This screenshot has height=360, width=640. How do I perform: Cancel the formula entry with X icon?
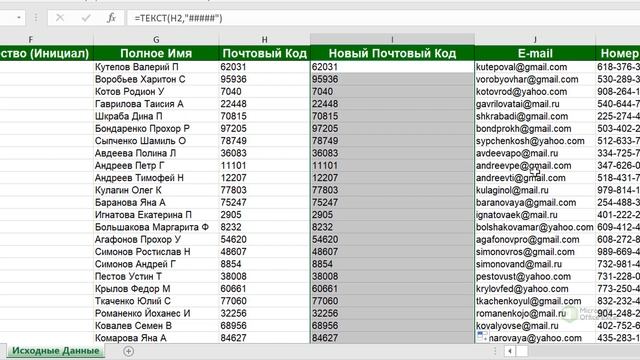coord(60,18)
